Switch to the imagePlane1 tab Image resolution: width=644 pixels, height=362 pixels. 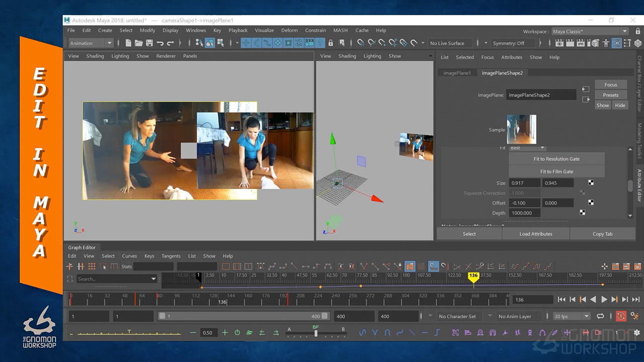[457, 73]
